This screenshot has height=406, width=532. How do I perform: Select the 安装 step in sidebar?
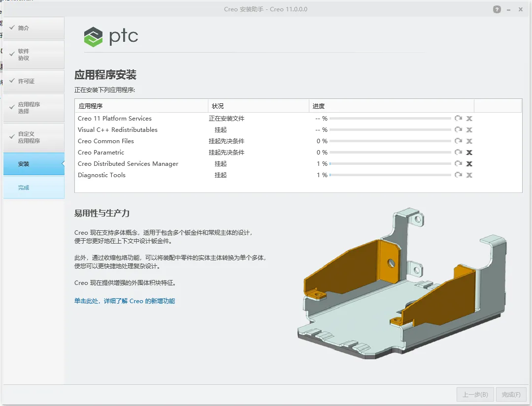[x=33, y=164]
